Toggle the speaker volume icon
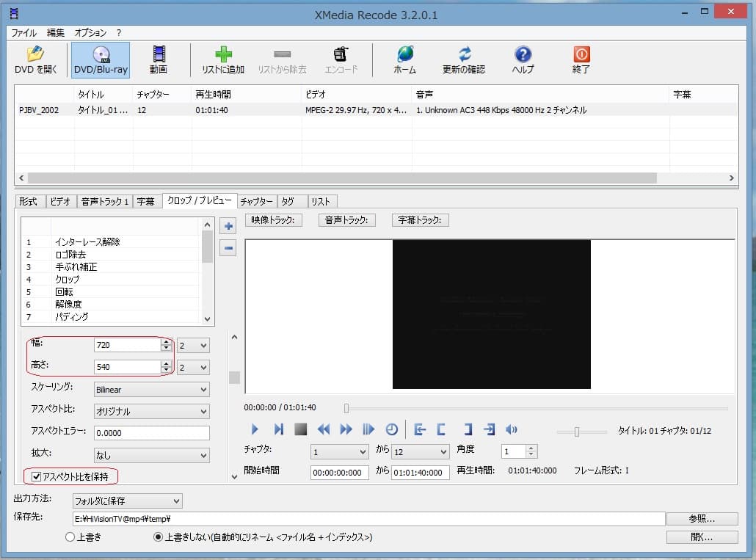 click(x=512, y=429)
